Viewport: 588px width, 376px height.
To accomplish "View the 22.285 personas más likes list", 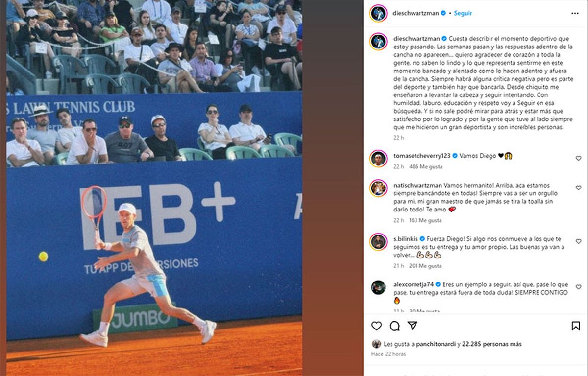I will click(x=492, y=344).
